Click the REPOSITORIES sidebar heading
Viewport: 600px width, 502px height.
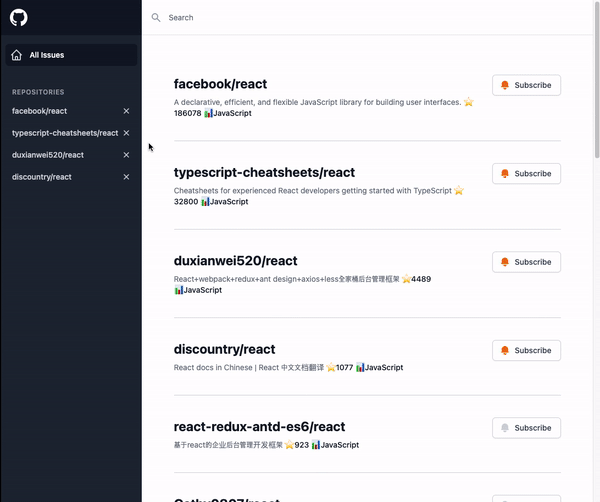[x=38, y=92]
